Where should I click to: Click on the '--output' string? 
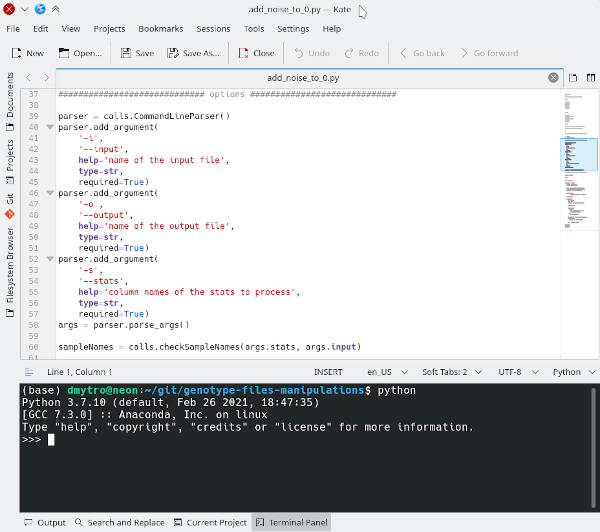tap(106, 215)
